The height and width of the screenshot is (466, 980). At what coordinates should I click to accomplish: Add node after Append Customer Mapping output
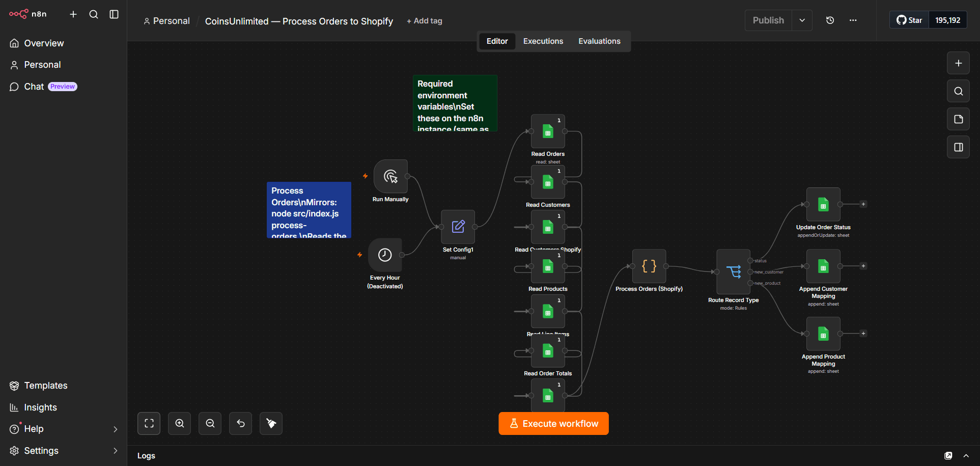[x=863, y=266]
